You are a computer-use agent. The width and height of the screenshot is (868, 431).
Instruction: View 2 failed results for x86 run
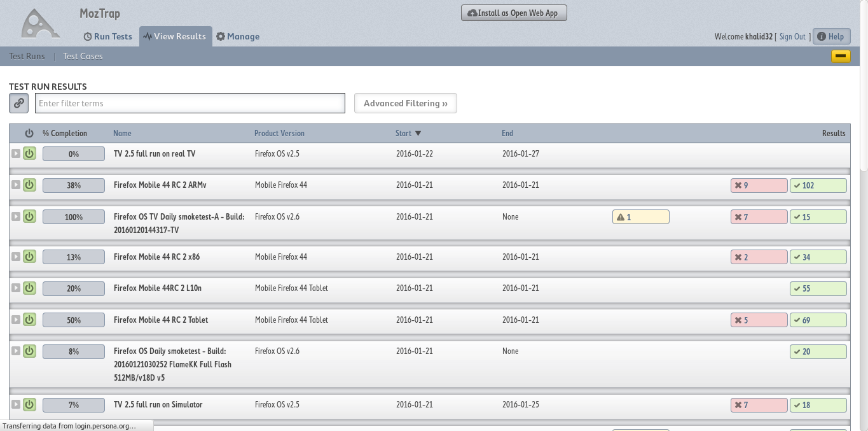click(759, 257)
